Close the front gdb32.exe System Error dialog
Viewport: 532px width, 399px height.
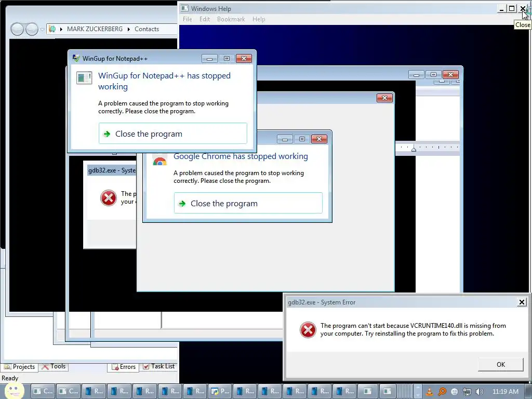(x=522, y=302)
